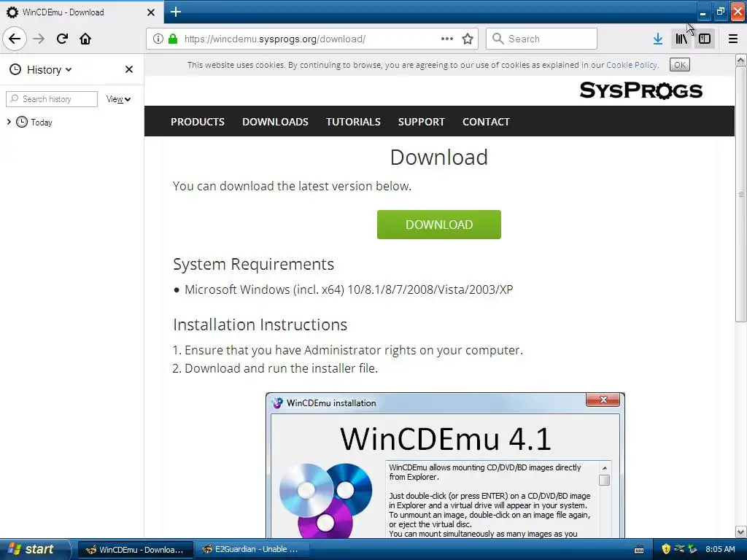Click the on-screen keyboard tray icon
This screenshot has height=560, width=747.
pos(639,550)
